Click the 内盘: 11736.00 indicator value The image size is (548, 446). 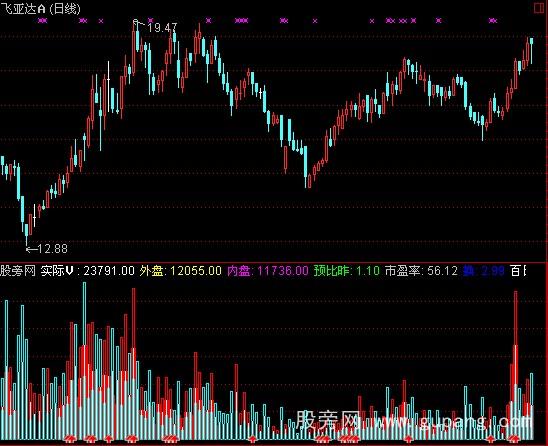pyautogui.click(x=268, y=271)
